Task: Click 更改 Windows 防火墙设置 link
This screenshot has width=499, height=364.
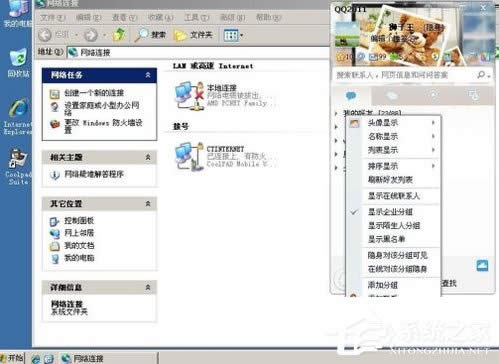Action: (103, 126)
